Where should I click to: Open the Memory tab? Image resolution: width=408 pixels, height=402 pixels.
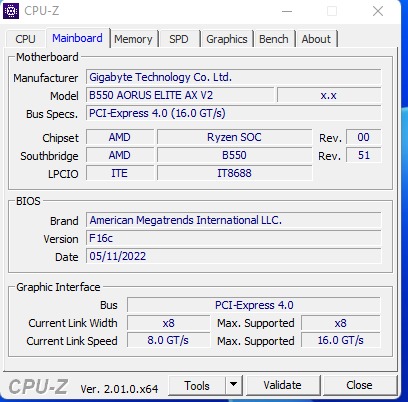(133, 39)
